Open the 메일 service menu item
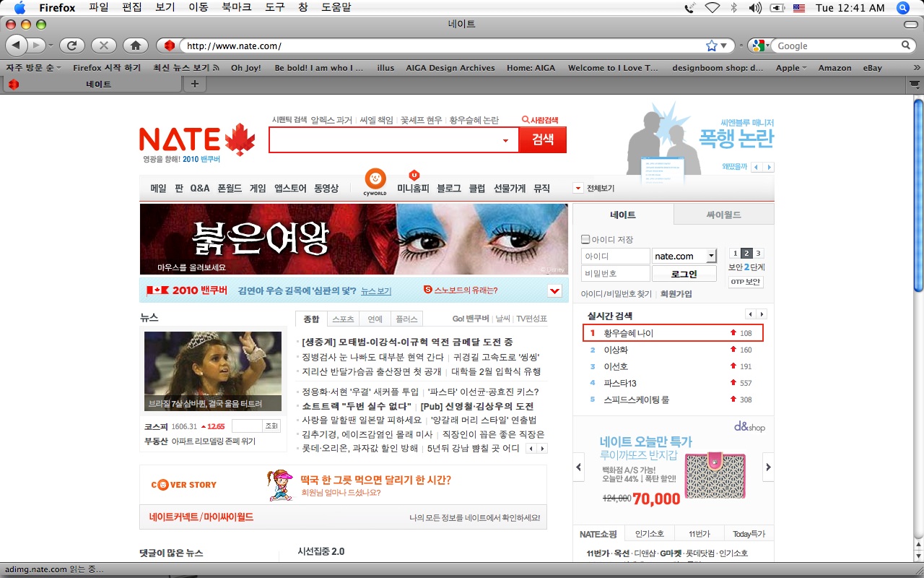 coord(158,189)
